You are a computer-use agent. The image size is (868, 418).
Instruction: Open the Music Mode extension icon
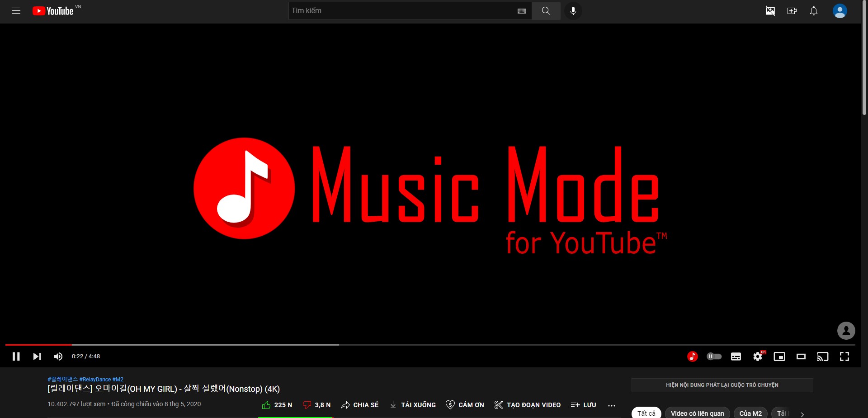click(x=692, y=356)
